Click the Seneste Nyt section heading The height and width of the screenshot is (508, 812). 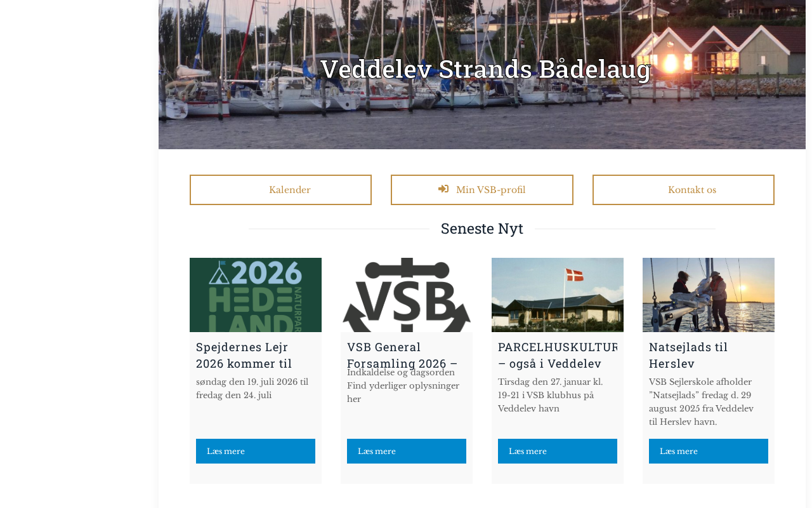(482, 229)
